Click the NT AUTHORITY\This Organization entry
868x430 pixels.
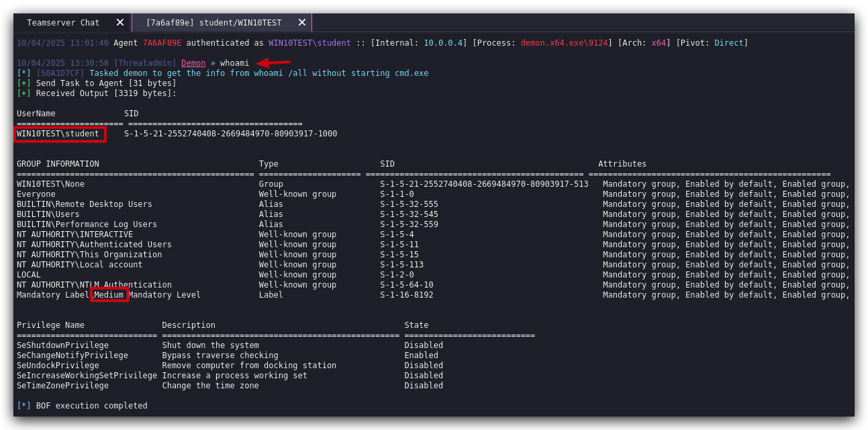tap(89, 255)
